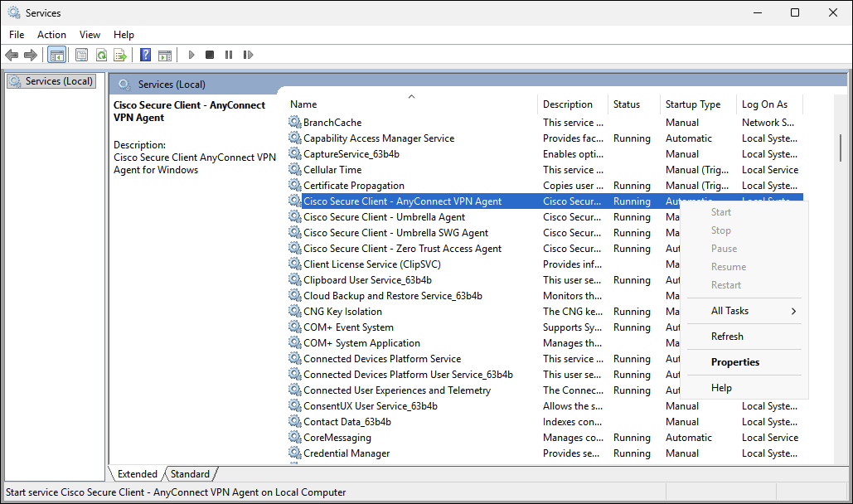Click the gear icon beside CoreMessaging
Screen dimensions: 853x504
[x=294, y=437]
